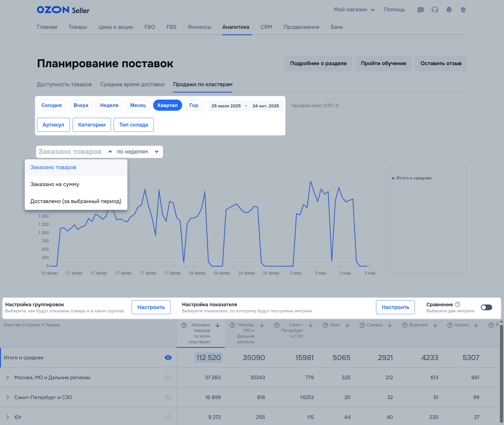Click the headset support icon

435,10
